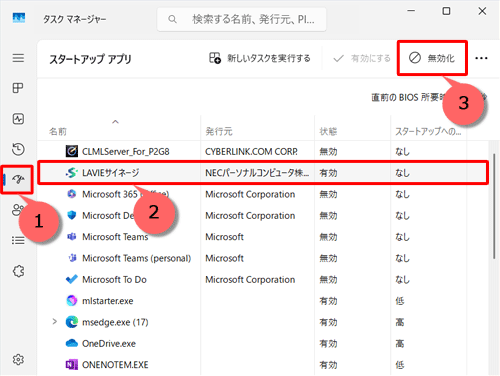Select the msedge.exe (17) row name
Viewport: 500px width, 376px height.
(x=115, y=322)
